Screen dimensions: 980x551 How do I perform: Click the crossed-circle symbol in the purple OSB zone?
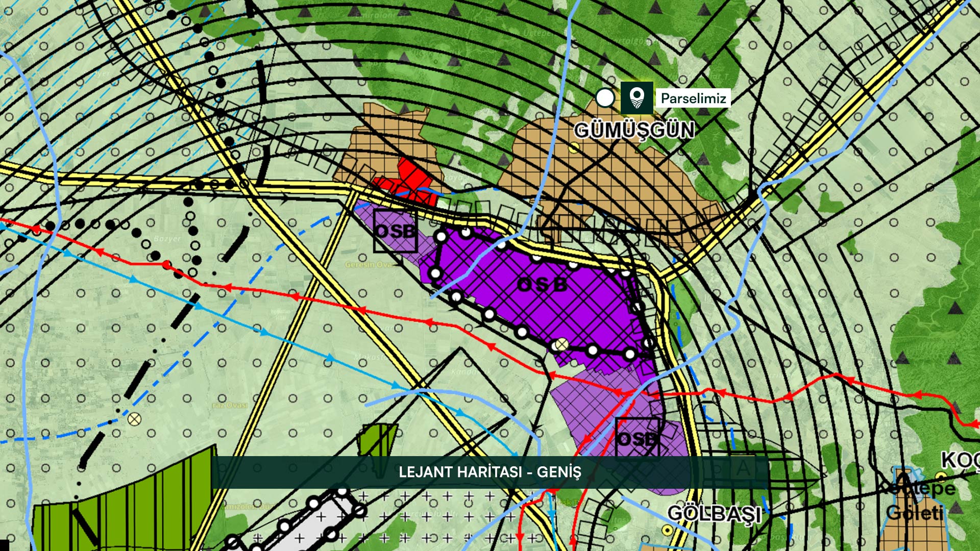[x=561, y=344]
